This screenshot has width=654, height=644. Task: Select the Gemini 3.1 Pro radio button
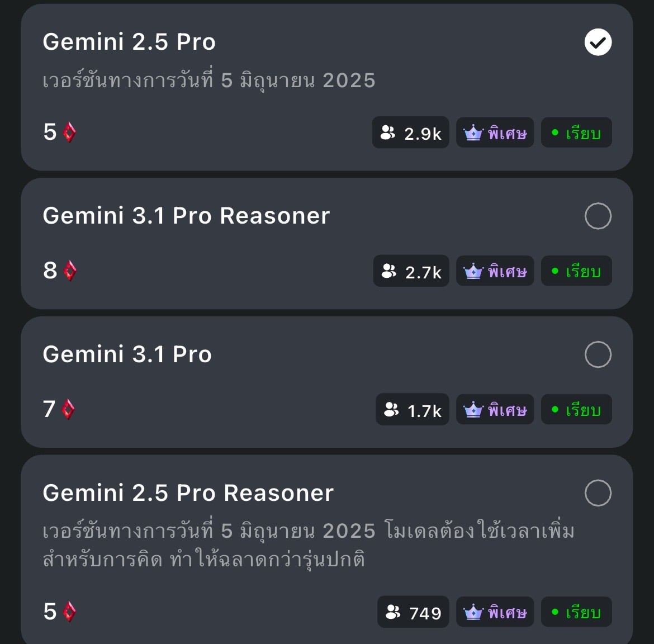598,354
